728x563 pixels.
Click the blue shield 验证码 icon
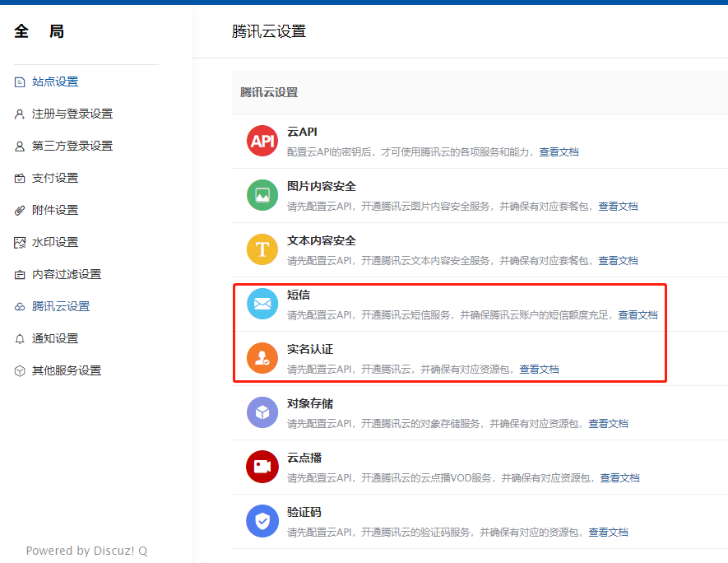pos(262,521)
